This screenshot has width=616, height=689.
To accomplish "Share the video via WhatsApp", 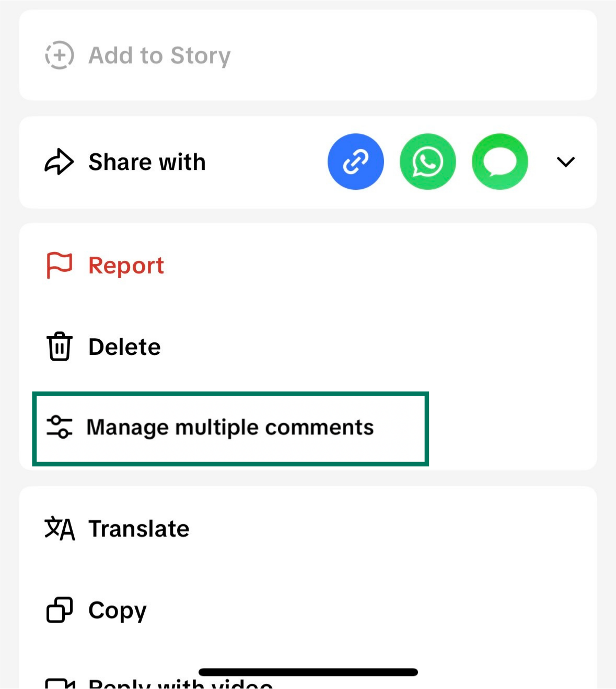I will coord(428,162).
